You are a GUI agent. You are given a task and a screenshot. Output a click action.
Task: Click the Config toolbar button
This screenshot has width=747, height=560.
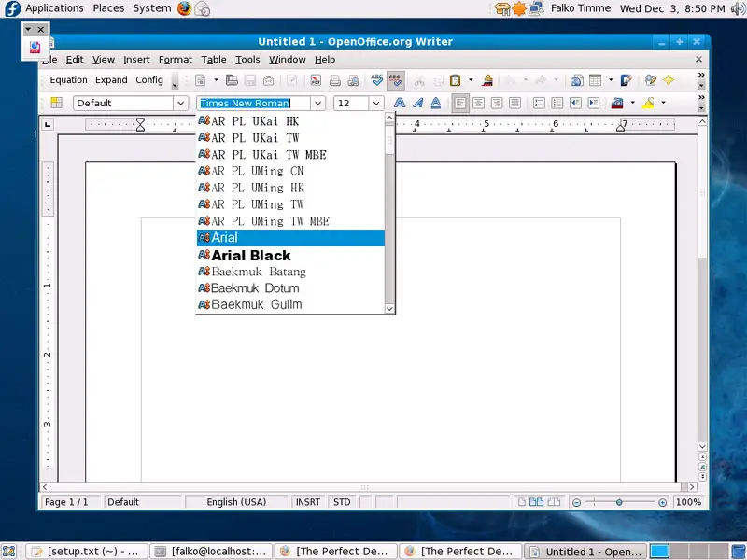(x=149, y=80)
